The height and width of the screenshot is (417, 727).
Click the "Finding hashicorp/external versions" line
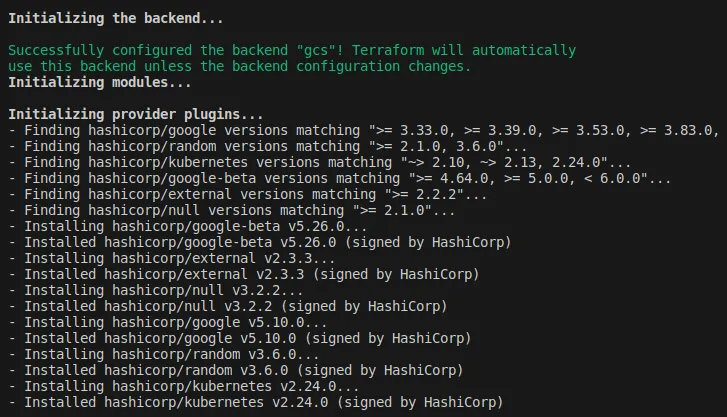coord(248,194)
